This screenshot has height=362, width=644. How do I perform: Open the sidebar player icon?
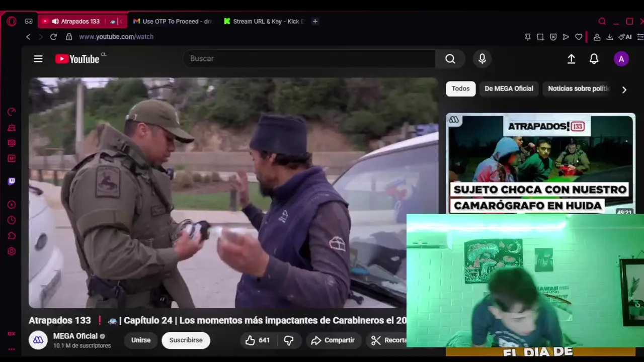[12, 205]
